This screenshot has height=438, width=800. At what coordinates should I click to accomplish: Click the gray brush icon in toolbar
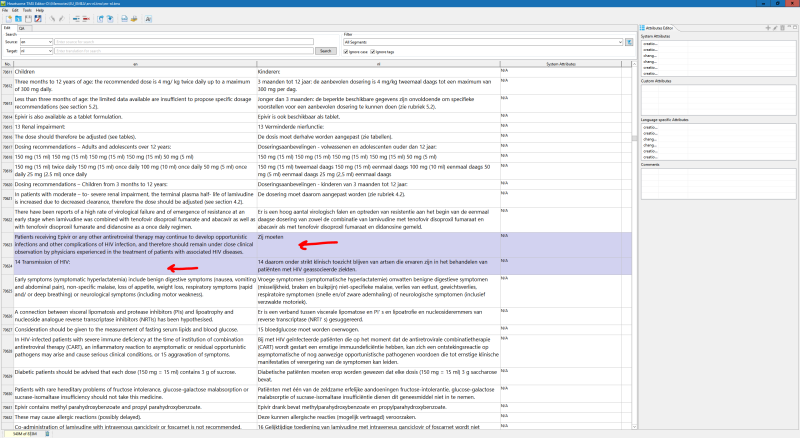click(x=52, y=19)
